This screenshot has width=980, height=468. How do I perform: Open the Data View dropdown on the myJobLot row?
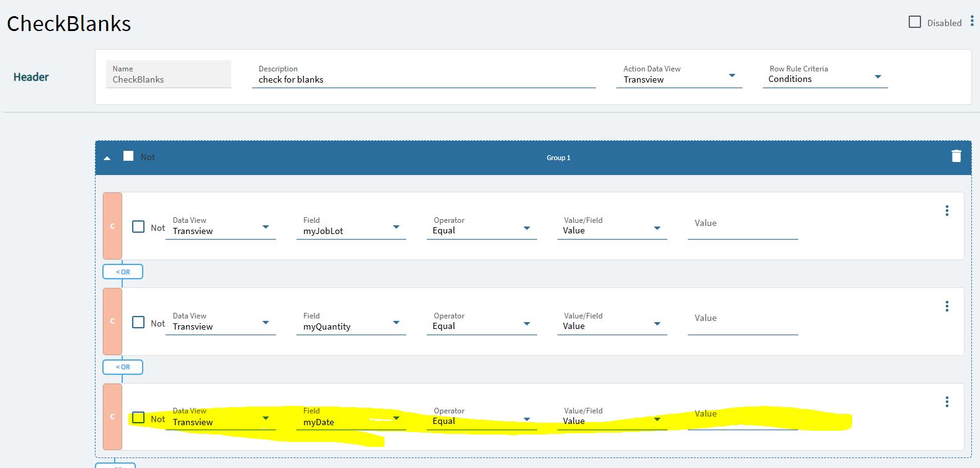tap(221, 227)
